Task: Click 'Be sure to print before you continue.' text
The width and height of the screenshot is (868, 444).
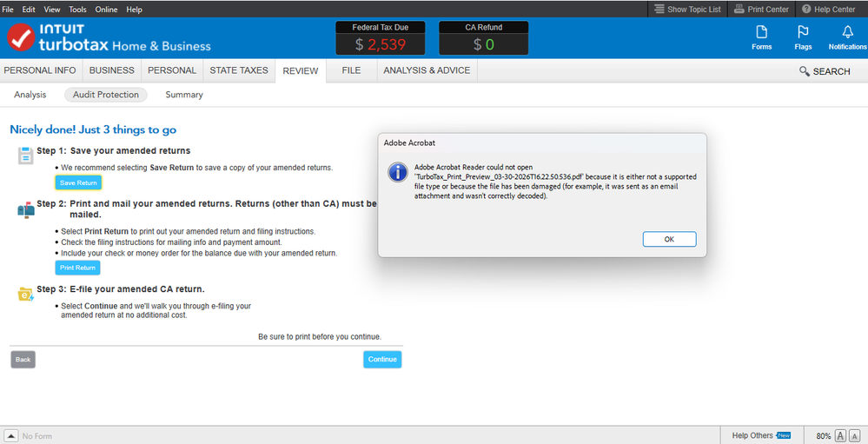Action: pos(320,336)
